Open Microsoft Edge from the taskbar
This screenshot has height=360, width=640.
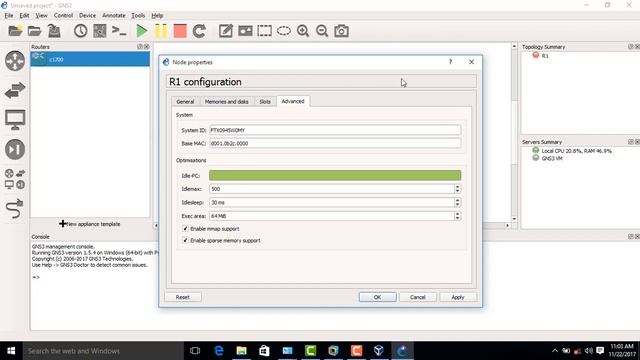219,351
